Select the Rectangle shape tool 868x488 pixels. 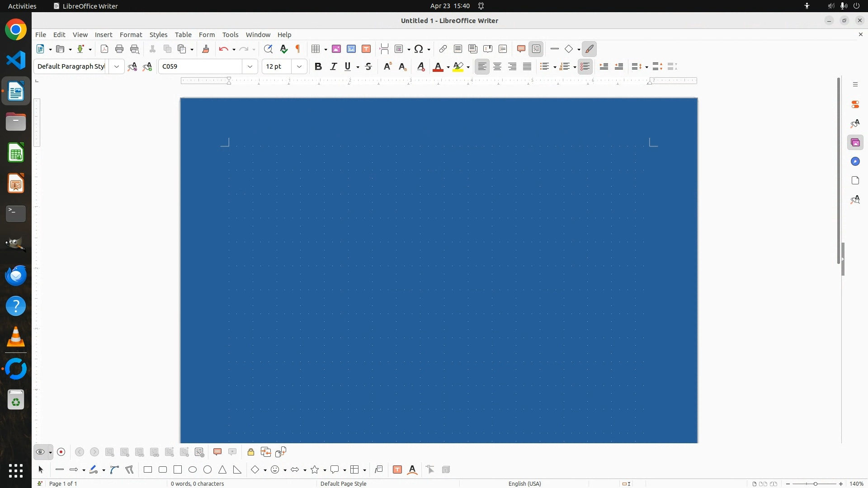click(x=148, y=469)
